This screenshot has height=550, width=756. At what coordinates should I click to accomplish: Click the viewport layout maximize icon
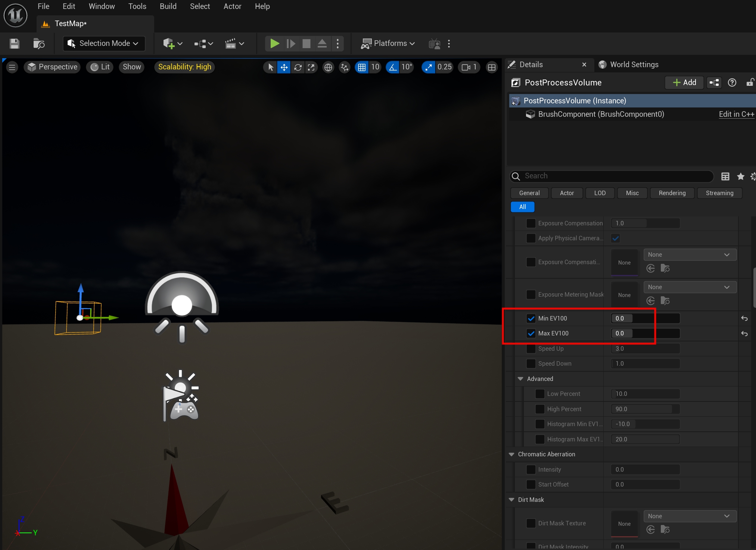pyautogui.click(x=492, y=67)
